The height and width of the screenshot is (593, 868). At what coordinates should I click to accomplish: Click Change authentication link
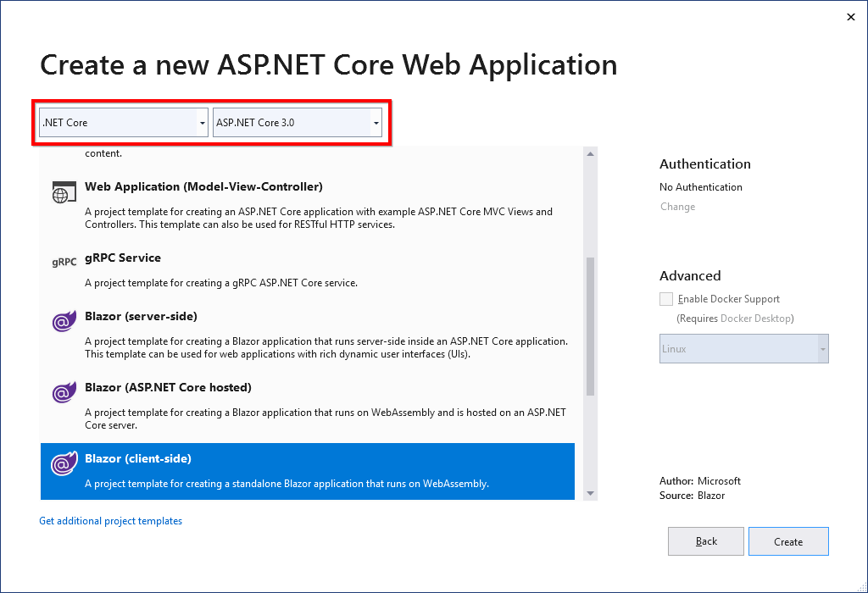tap(677, 207)
